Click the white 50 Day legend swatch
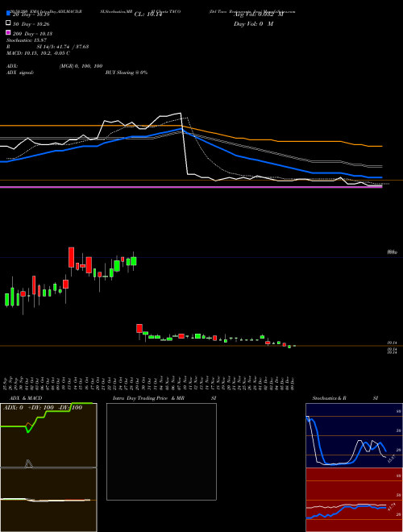The image size is (403, 532). [9, 23]
